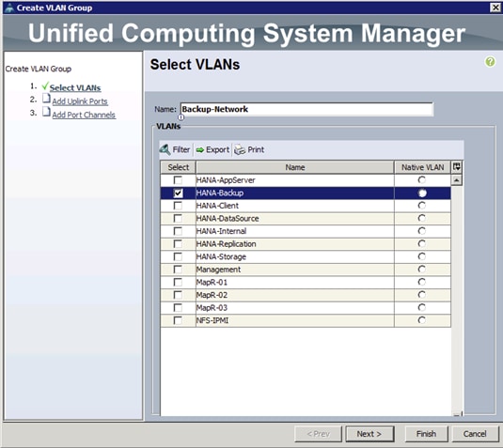This screenshot has height=448, width=503.
Task: Cancel the Create VLAN Group wizard
Action: tap(475, 434)
